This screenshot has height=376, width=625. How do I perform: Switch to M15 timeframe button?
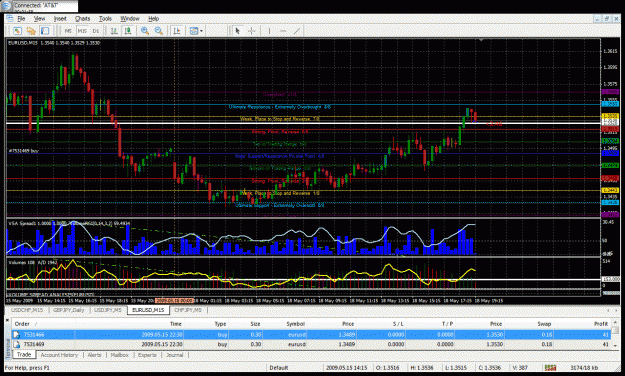tap(82, 31)
